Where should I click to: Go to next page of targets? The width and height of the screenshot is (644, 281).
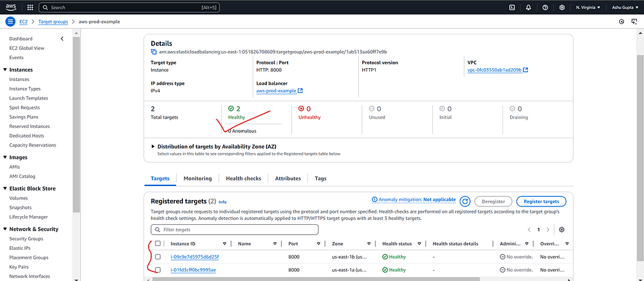548,230
